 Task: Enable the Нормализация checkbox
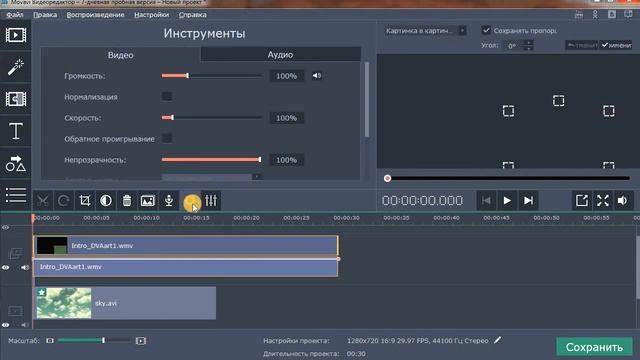167,96
